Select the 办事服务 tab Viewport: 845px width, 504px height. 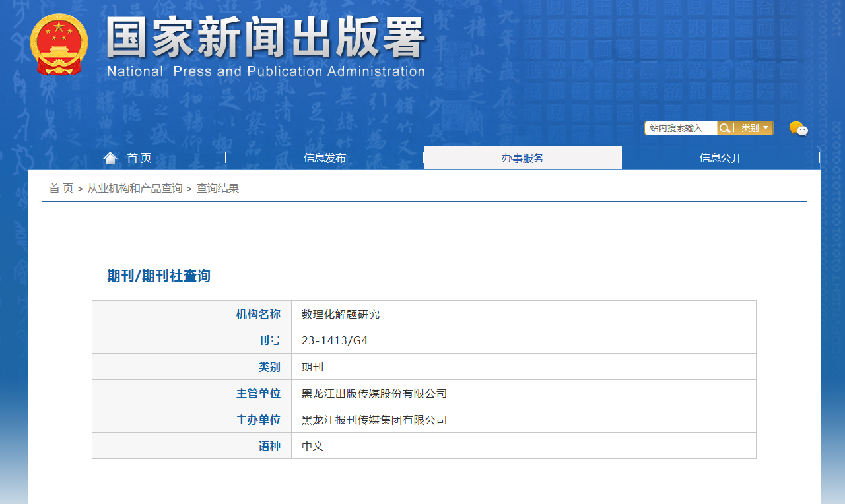tap(522, 158)
